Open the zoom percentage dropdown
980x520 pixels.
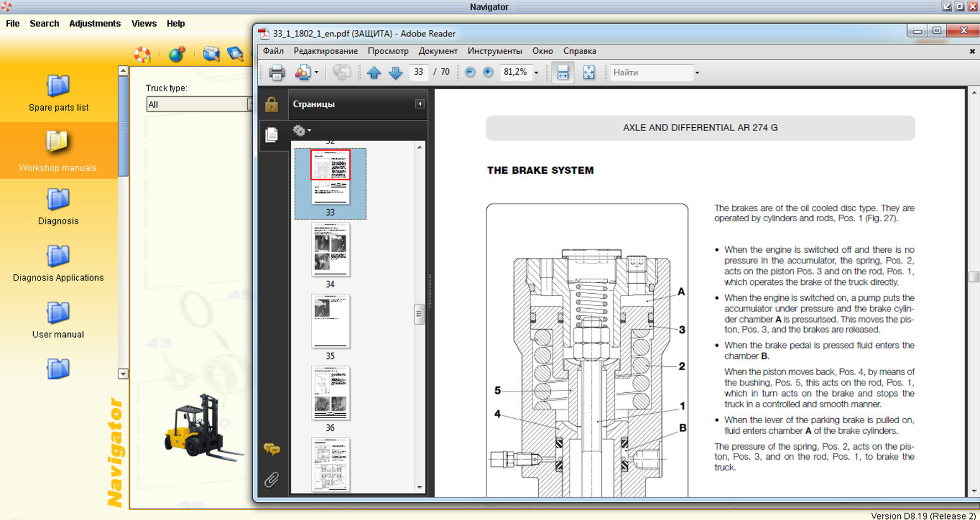coord(536,72)
